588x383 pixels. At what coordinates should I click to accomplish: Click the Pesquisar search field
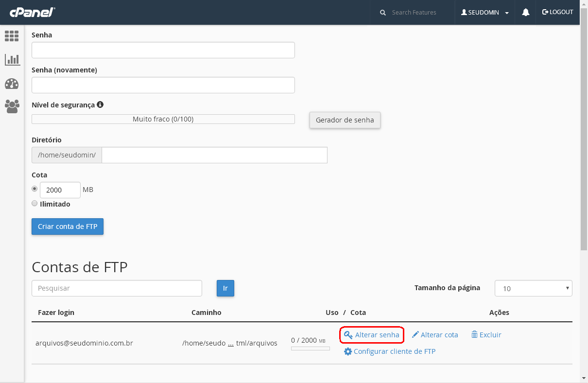117,288
